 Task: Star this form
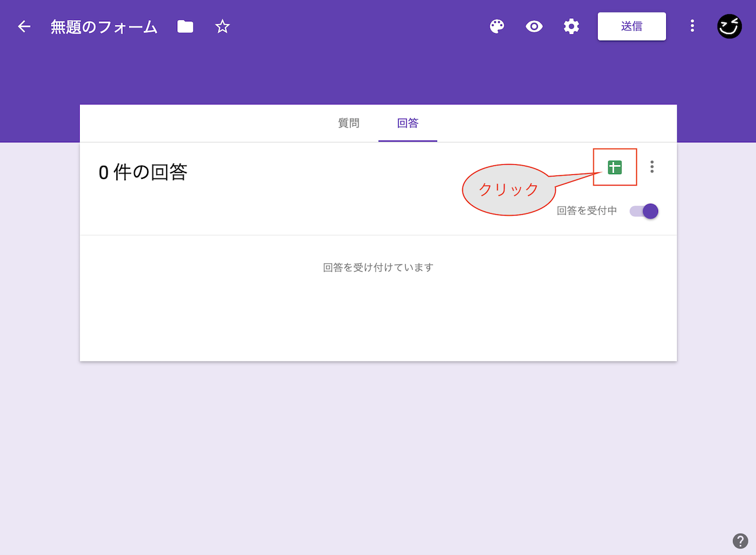[x=222, y=27]
